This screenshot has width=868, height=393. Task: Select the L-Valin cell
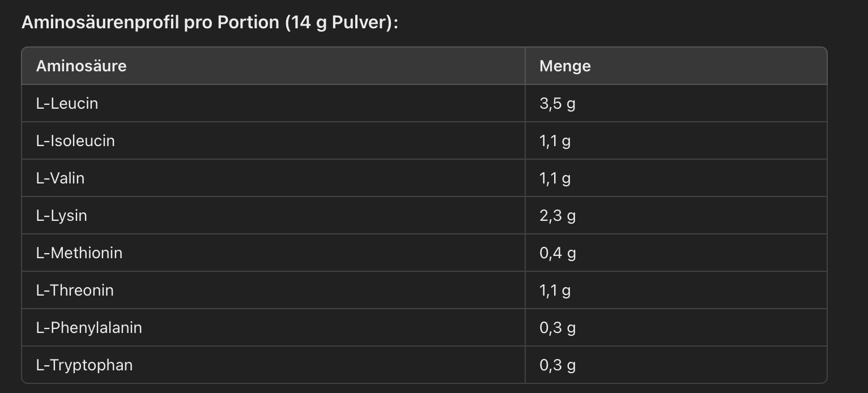60,178
